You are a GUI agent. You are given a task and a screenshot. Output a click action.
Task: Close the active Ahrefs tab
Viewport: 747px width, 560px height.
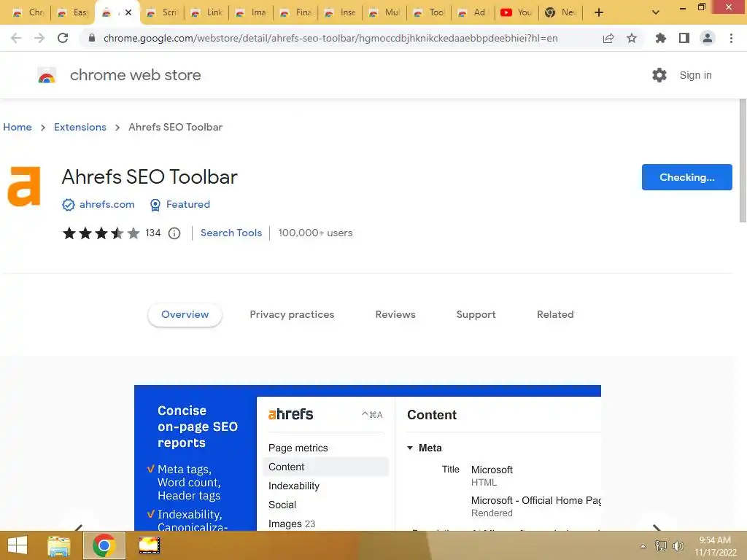[x=128, y=12]
